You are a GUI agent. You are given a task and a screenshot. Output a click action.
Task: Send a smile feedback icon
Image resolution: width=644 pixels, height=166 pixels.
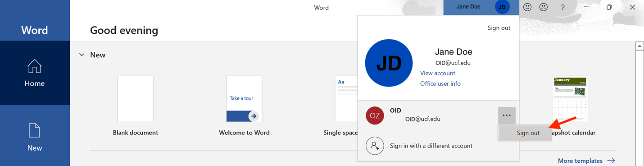[527, 7]
